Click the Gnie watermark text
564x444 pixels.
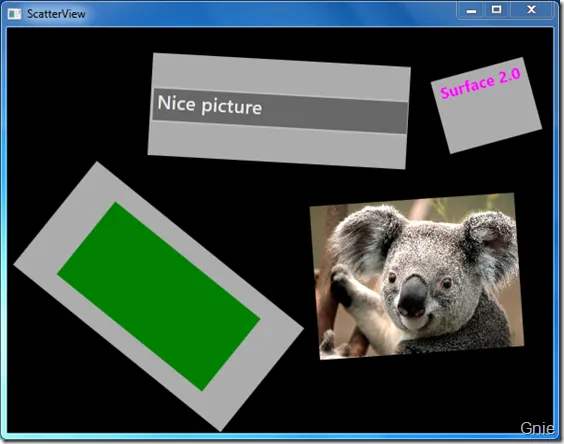pos(537,428)
